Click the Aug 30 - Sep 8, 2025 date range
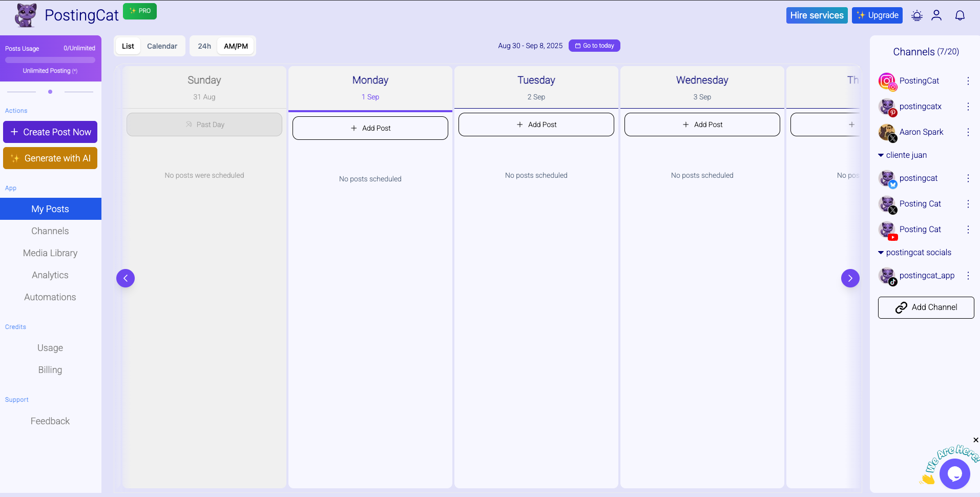 click(530, 46)
